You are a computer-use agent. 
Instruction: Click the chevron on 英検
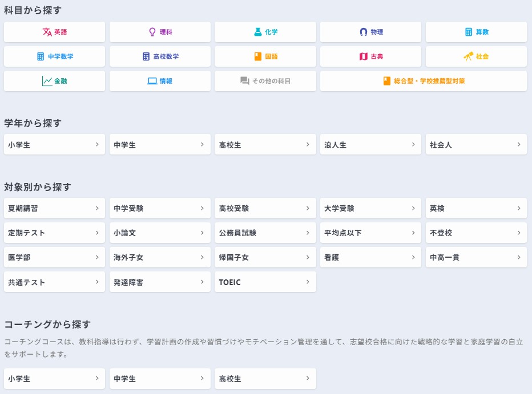tap(519, 208)
